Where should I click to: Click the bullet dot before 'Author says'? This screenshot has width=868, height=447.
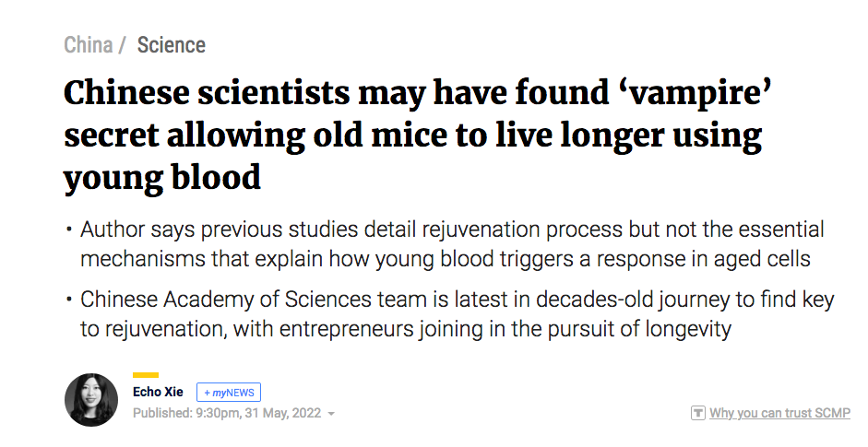click(68, 229)
